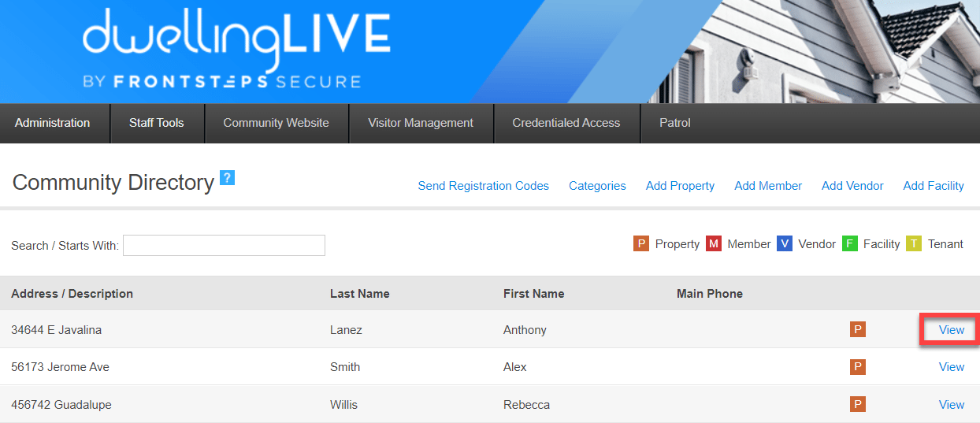This screenshot has width=980, height=423.
Task: Click the first name Anthony
Action: pos(525,330)
